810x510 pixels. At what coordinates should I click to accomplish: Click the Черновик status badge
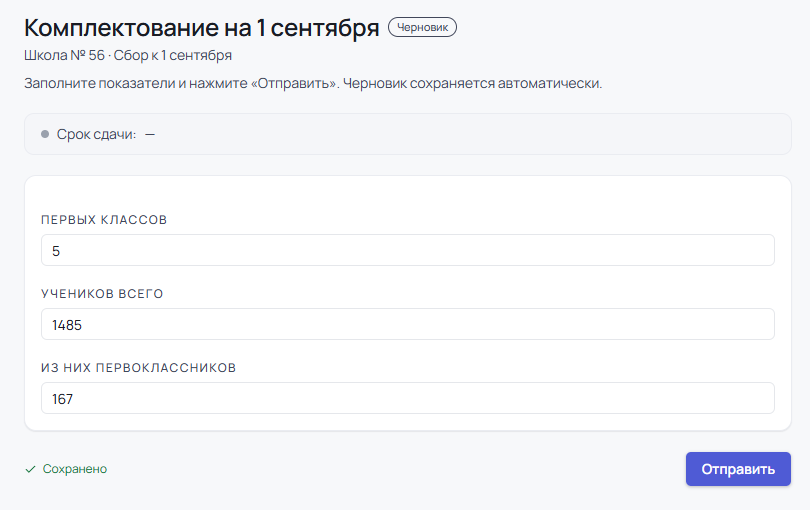422,27
